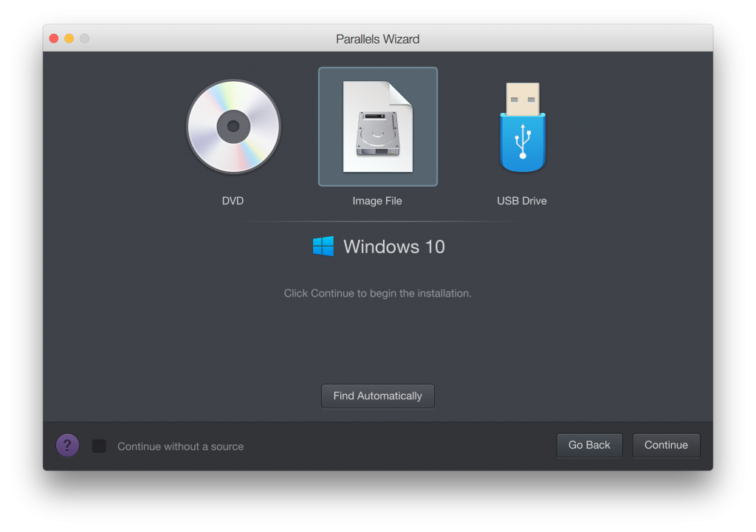Toggle the Continue without a source option
This screenshot has width=756, height=532.
pos(100,446)
